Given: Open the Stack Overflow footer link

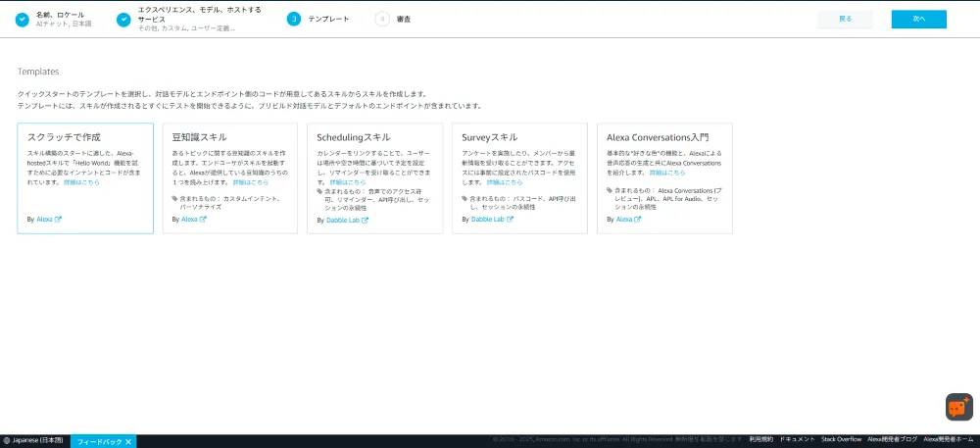Looking at the screenshot, I should 841,440.
